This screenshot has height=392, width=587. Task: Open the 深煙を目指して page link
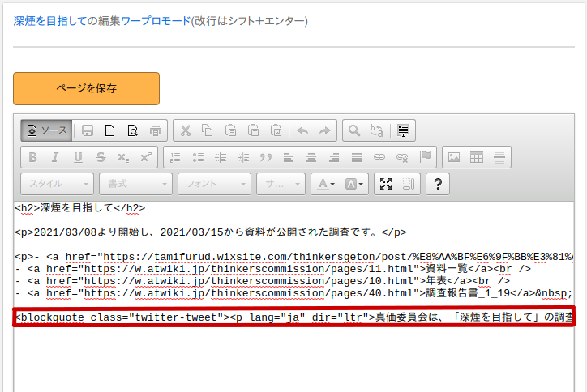tap(50, 21)
